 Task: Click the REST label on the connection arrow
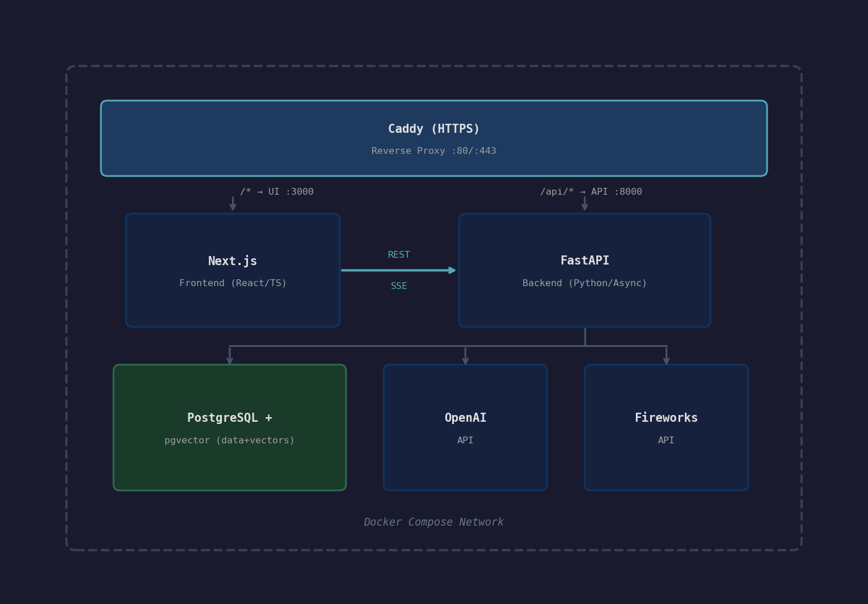click(399, 254)
